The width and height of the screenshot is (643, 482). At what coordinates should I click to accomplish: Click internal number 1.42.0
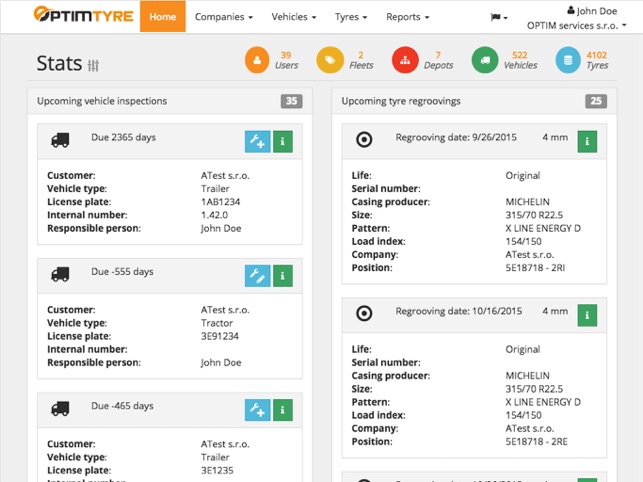click(214, 215)
